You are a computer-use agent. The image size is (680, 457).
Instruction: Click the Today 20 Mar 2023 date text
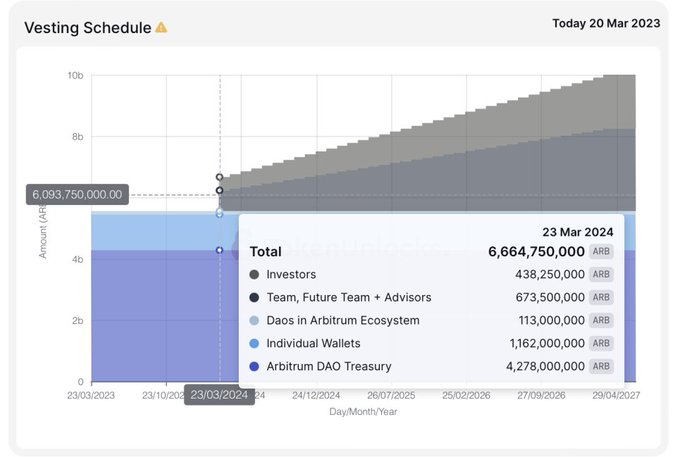606,23
